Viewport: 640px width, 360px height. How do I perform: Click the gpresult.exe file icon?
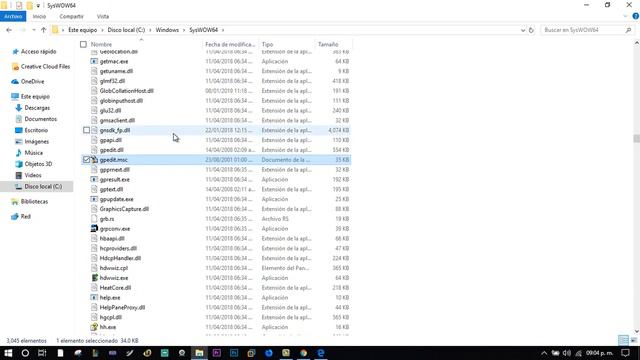[x=94, y=180]
